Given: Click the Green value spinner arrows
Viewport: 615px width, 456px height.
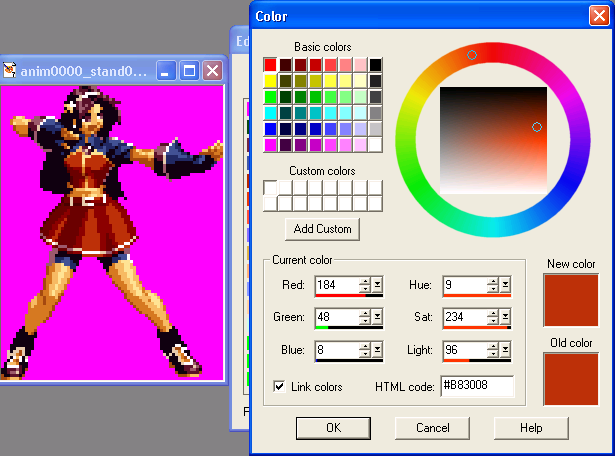Looking at the screenshot, I should 365,317.
